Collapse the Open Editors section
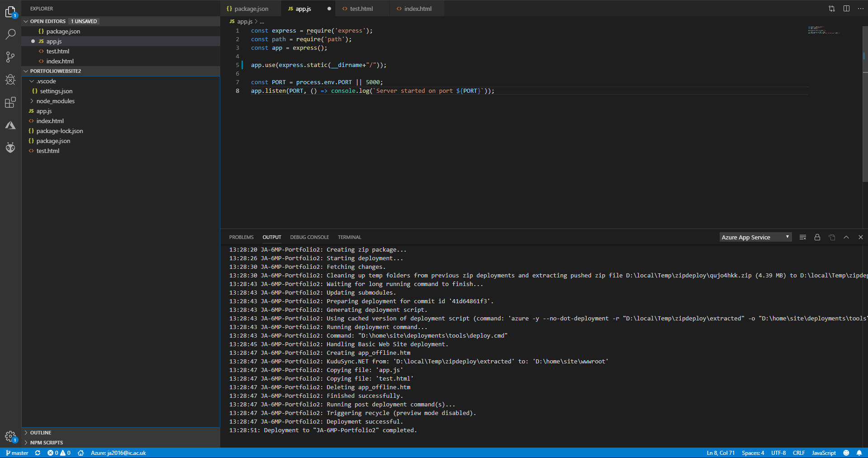 tap(121, 21)
